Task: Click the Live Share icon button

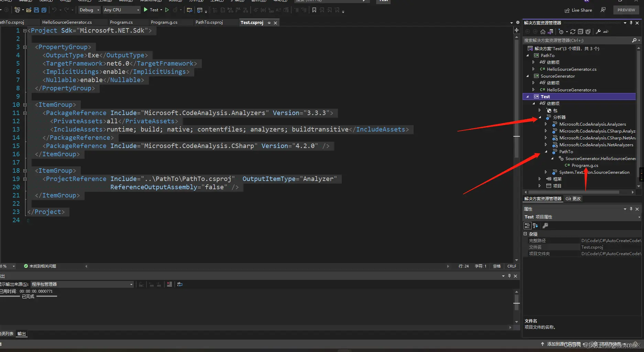Action: (x=578, y=10)
